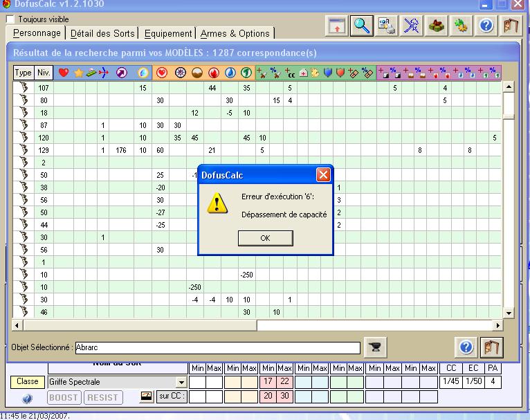Image resolution: width=530 pixels, height=420 pixels.
Task: Click the green agility column header icon
Action: [x=246, y=73]
